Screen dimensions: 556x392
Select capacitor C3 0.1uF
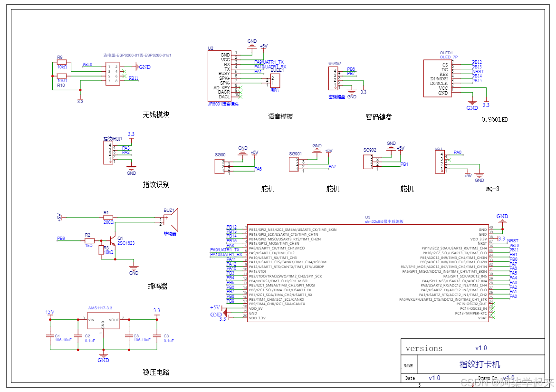point(157,335)
